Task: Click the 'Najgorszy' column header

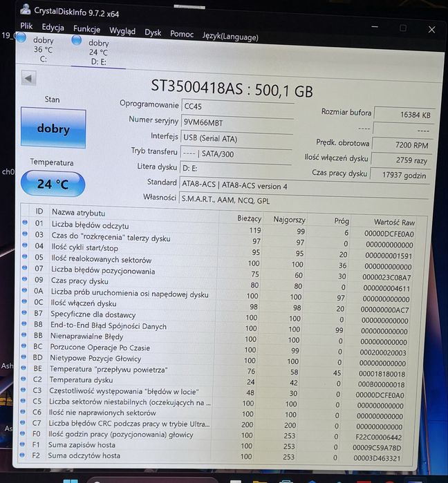Action: pyautogui.click(x=289, y=220)
